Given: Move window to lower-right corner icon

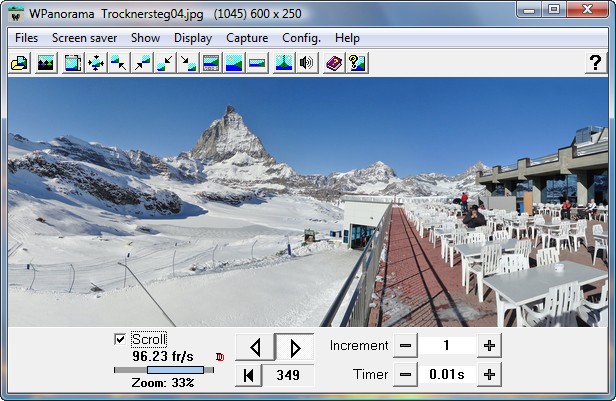Looking at the screenshot, I should 188,63.
